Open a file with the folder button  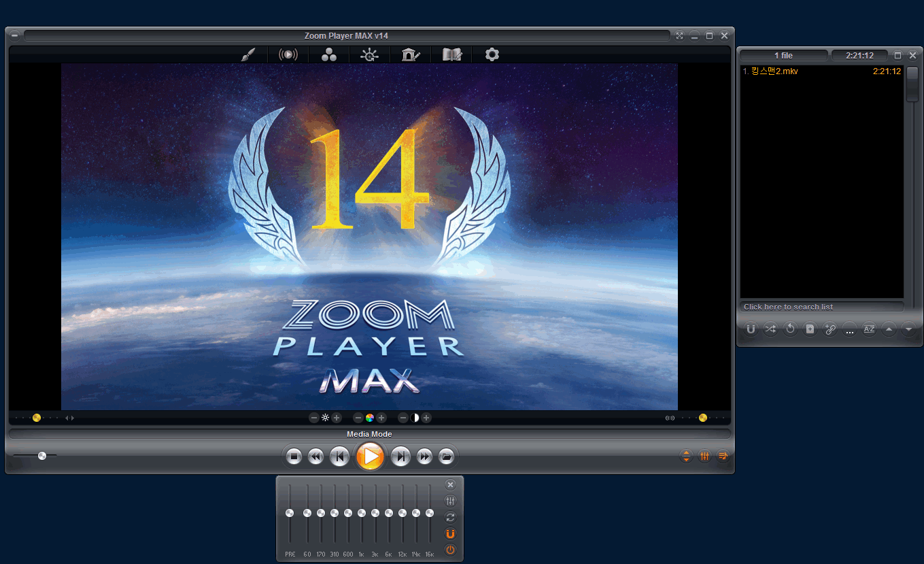point(446,457)
